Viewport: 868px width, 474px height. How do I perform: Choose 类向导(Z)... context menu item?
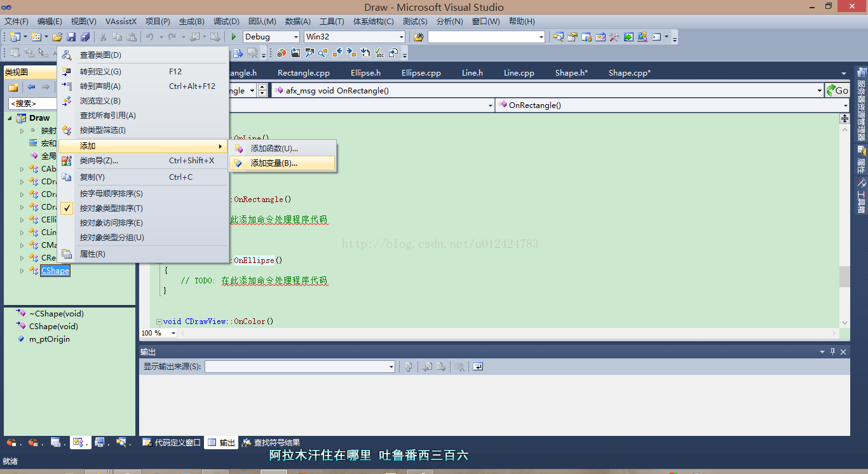click(143, 161)
